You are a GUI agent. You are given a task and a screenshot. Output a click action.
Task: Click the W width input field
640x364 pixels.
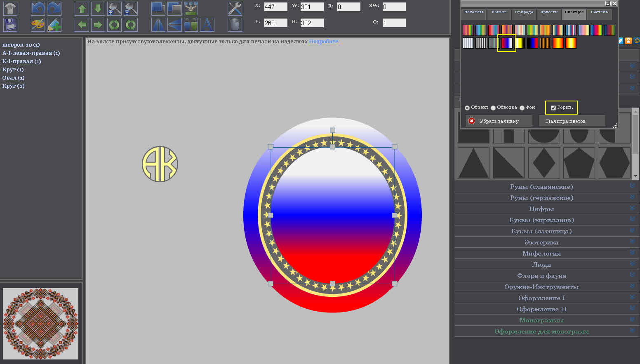click(312, 7)
